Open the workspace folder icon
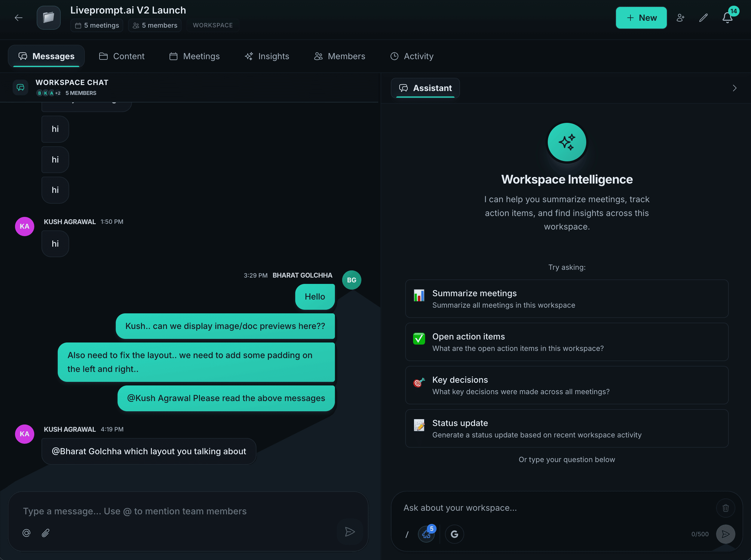Image resolution: width=751 pixels, height=560 pixels. [x=48, y=17]
